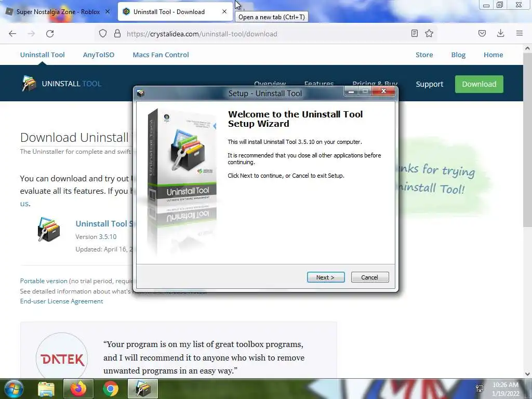The height and width of the screenshot is (399, 532).
Task: Close the Super Nostalgia Zone tab
Action: pos(108,11)
